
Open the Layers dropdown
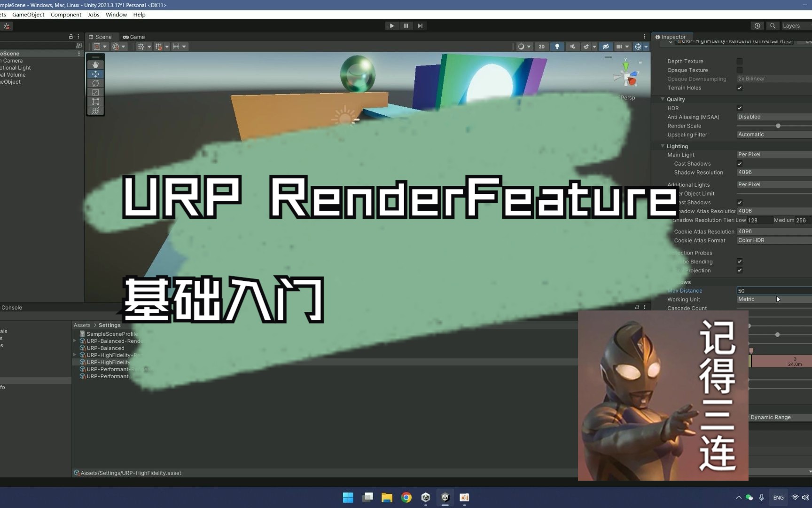[796, 26]
